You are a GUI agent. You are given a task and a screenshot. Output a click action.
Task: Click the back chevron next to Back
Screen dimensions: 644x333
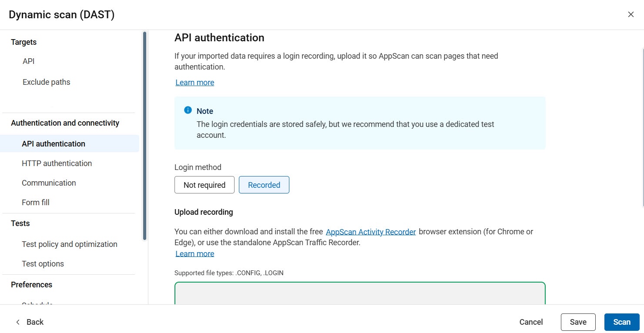point(17,322)
